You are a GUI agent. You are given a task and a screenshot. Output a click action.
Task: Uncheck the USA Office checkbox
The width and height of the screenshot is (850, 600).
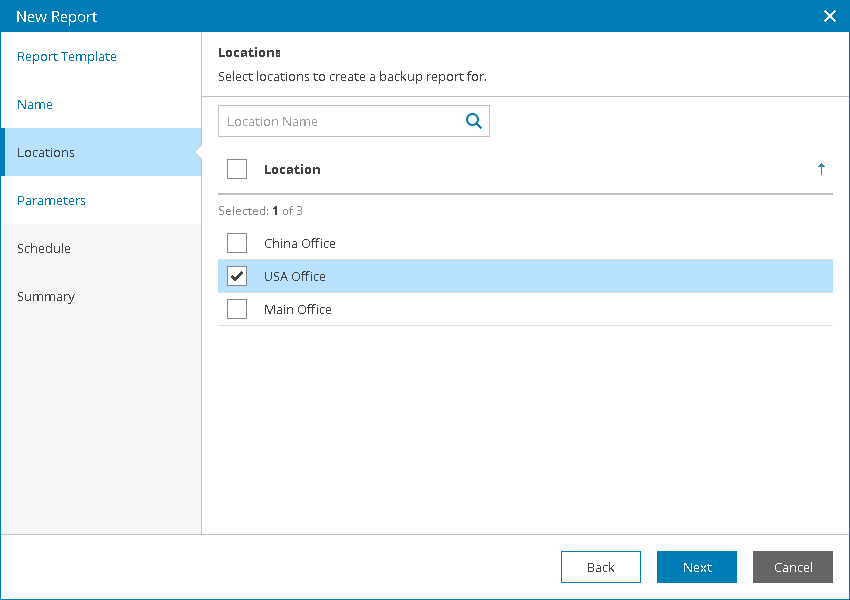click(x=237, y=276)
